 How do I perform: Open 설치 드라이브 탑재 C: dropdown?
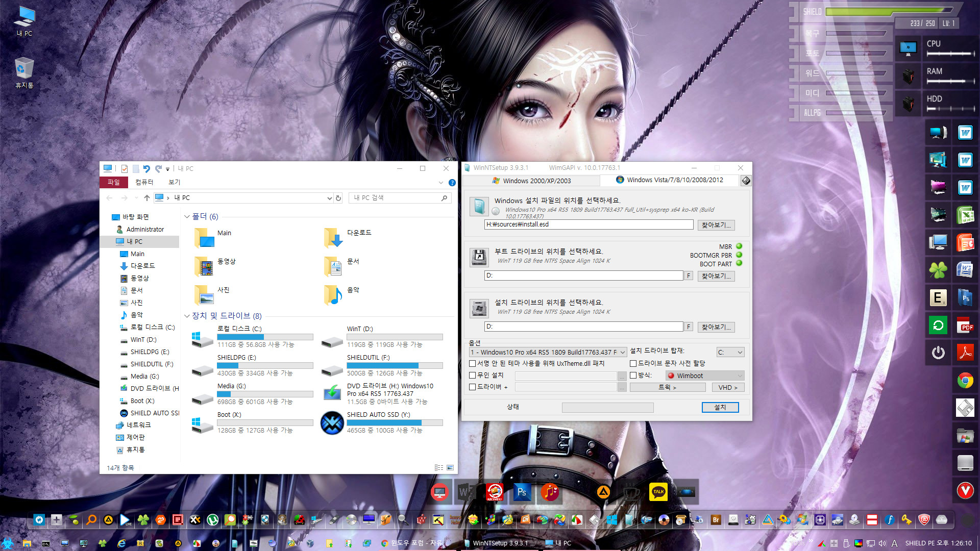730,353
